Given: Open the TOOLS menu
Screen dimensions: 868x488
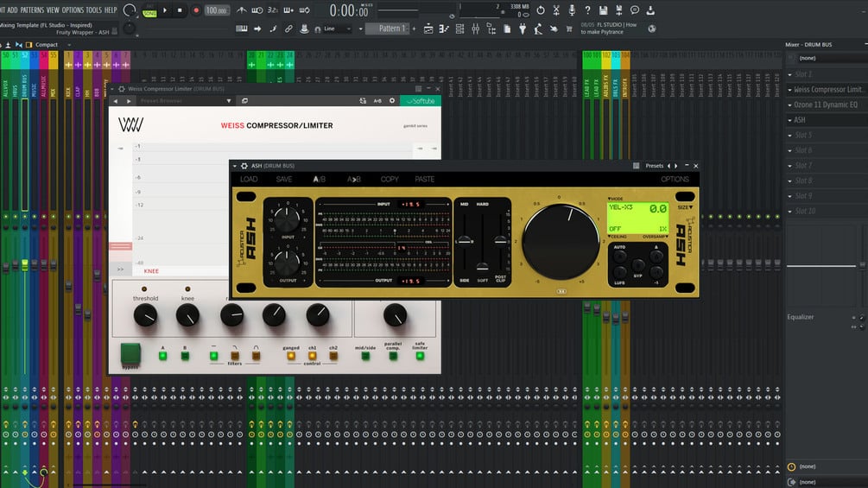Looking at the screenshot, I should (x=93, y=10).
